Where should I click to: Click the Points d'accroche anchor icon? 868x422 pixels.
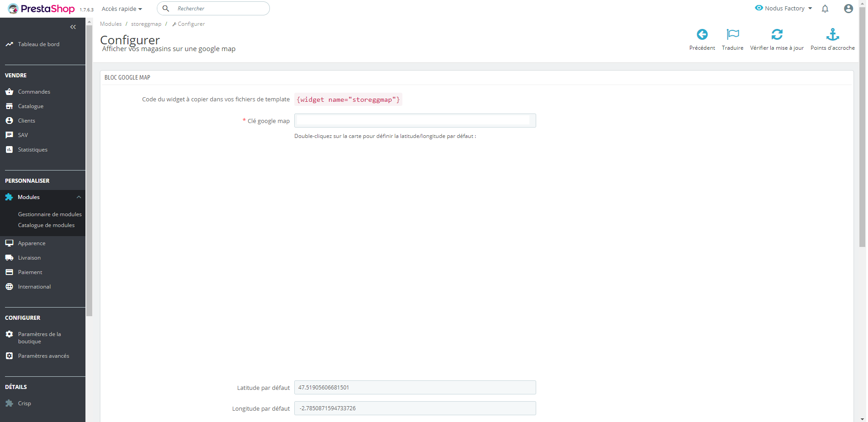point(833,34)
